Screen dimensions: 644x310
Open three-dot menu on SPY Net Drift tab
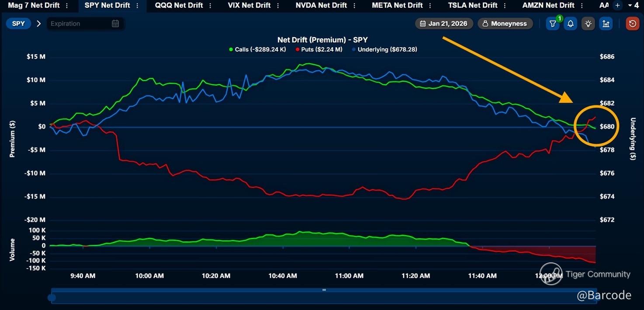138,6
